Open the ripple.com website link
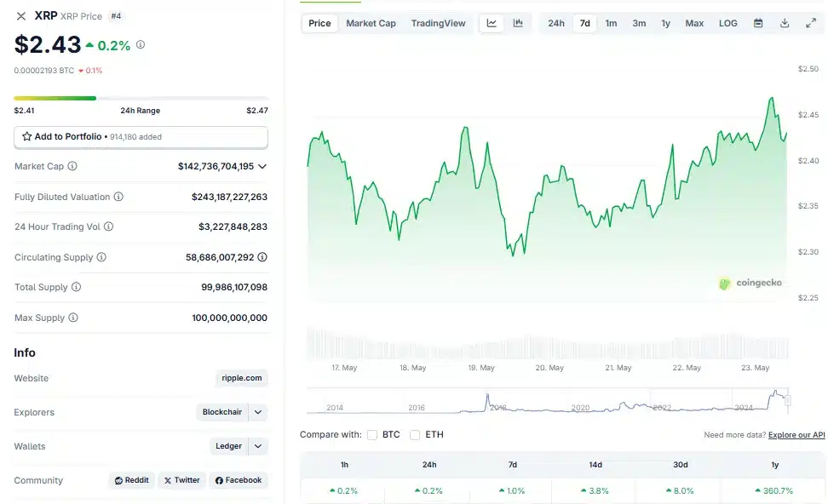828x504 pixels. [242, 378]
